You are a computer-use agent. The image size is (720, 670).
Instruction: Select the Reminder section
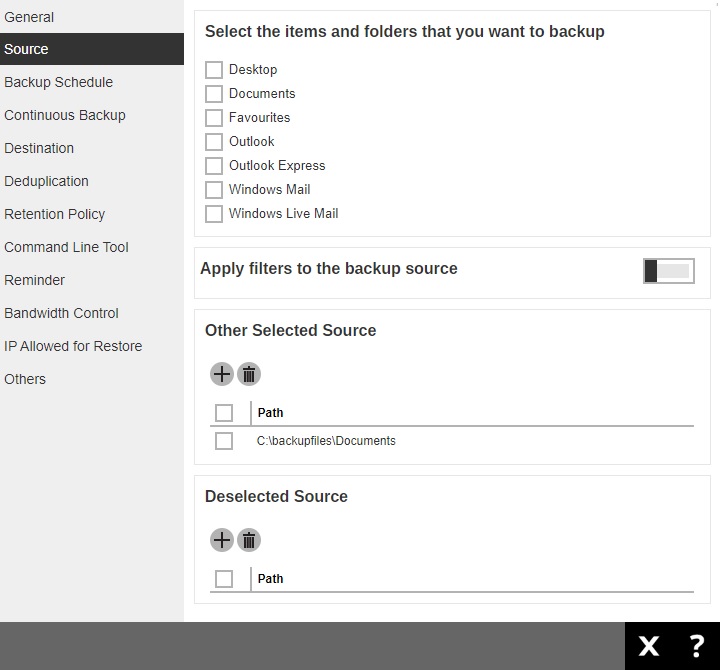coord(92,280)
